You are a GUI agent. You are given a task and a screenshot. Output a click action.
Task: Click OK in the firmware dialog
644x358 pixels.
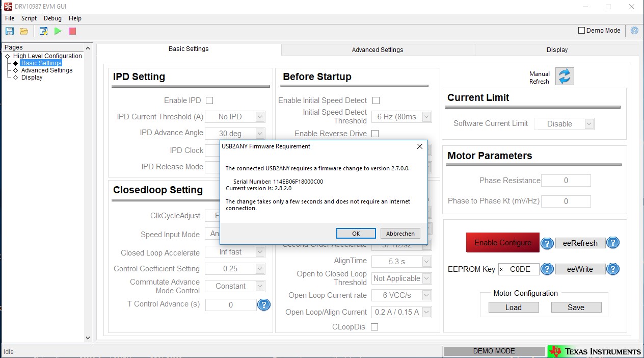pyautogui.click(x=356, y=234)
